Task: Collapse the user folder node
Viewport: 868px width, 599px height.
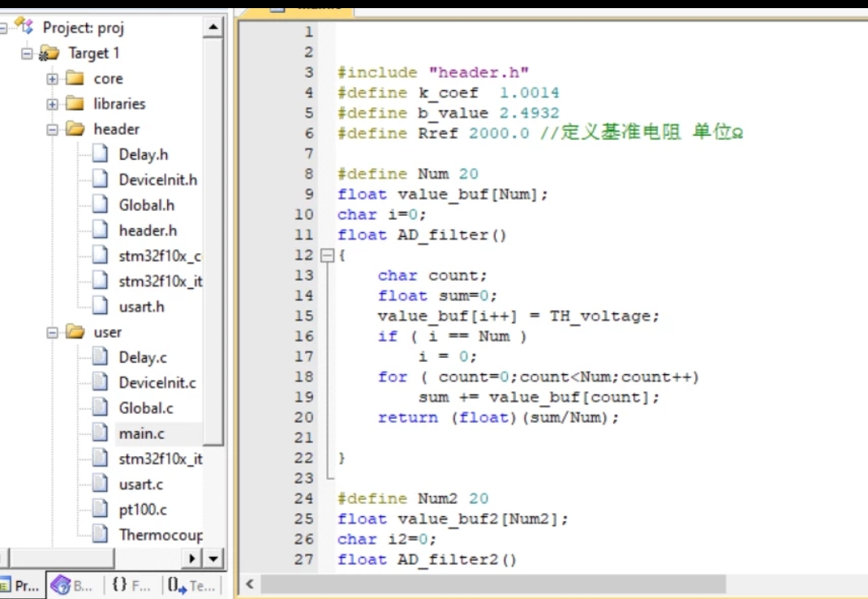Action: click(x=52, y=333)
